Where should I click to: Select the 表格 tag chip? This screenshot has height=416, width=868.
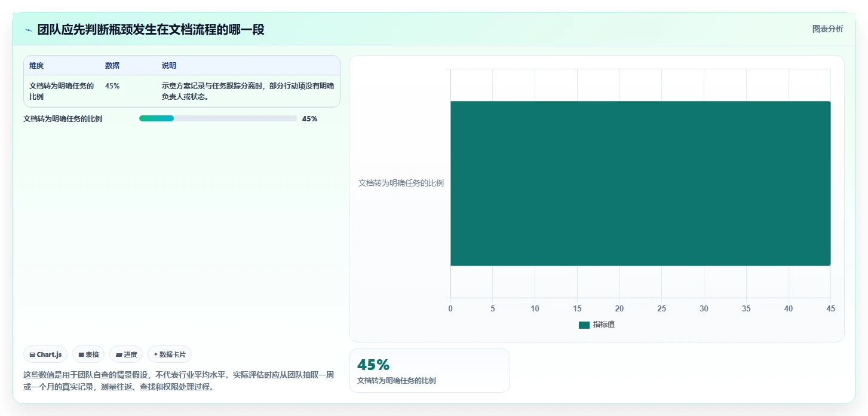[x=88, y=354]
